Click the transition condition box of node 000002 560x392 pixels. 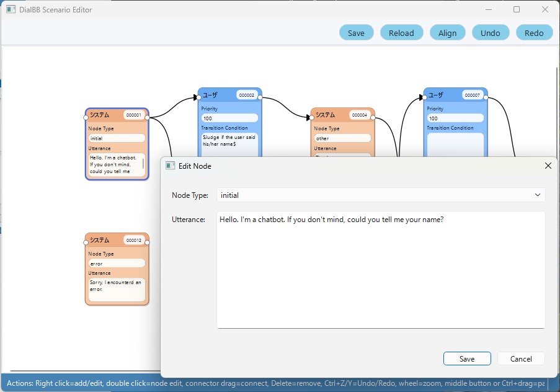click(229, 145)
